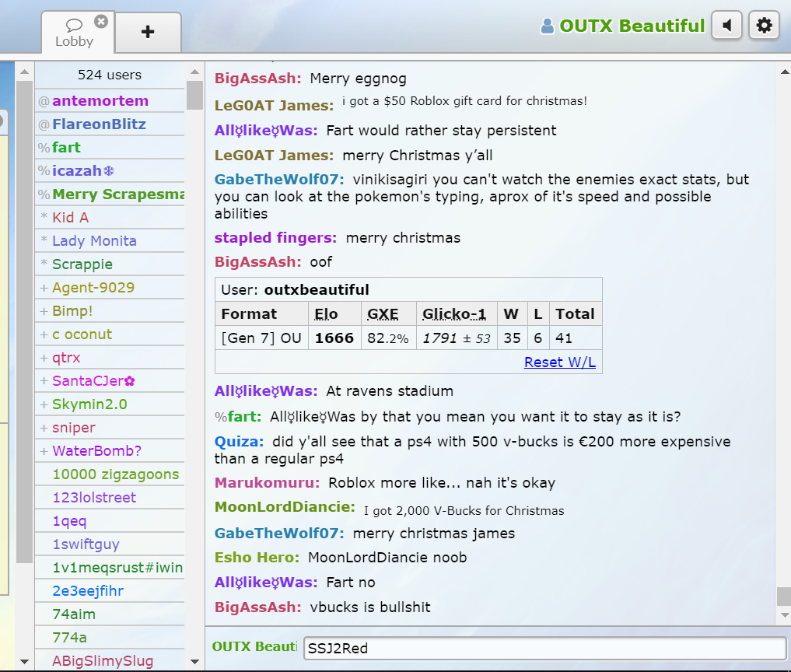Click the %fart username in the chat log
Viewport: 791px width, 672px height.
point(238,417)
